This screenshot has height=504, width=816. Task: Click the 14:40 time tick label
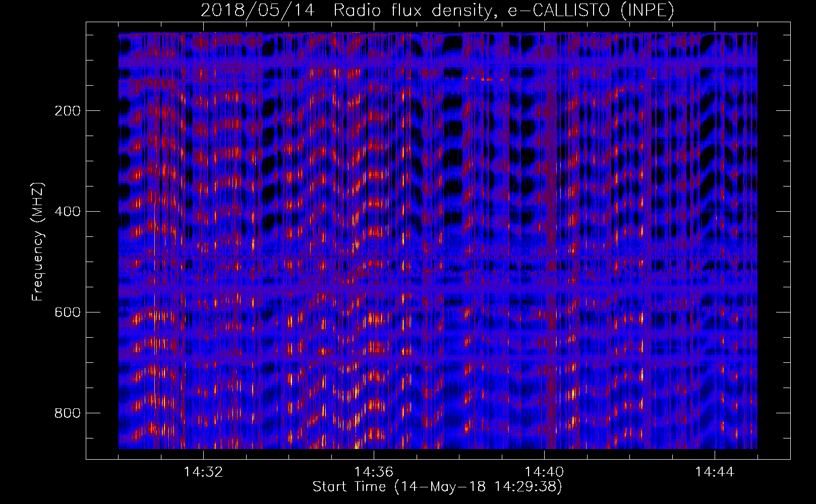pyautogui.click(x=544, y=472)
